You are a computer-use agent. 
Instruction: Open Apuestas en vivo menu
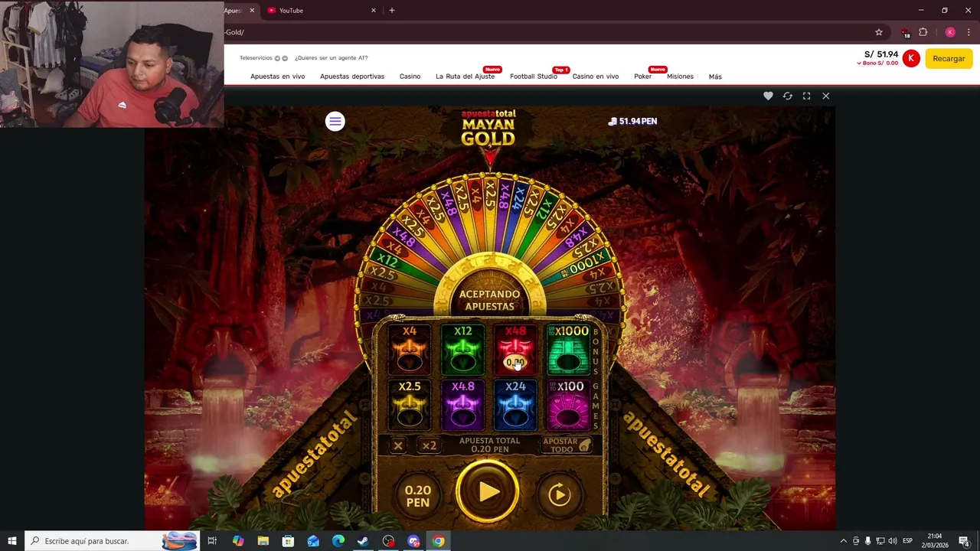point(277,77)
